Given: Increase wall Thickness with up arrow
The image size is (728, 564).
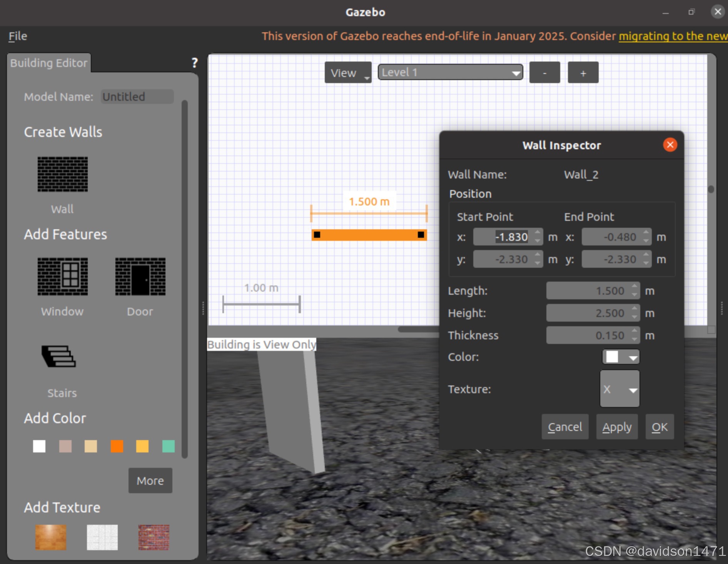Looking at the screenshot, I should click(634, 331).
